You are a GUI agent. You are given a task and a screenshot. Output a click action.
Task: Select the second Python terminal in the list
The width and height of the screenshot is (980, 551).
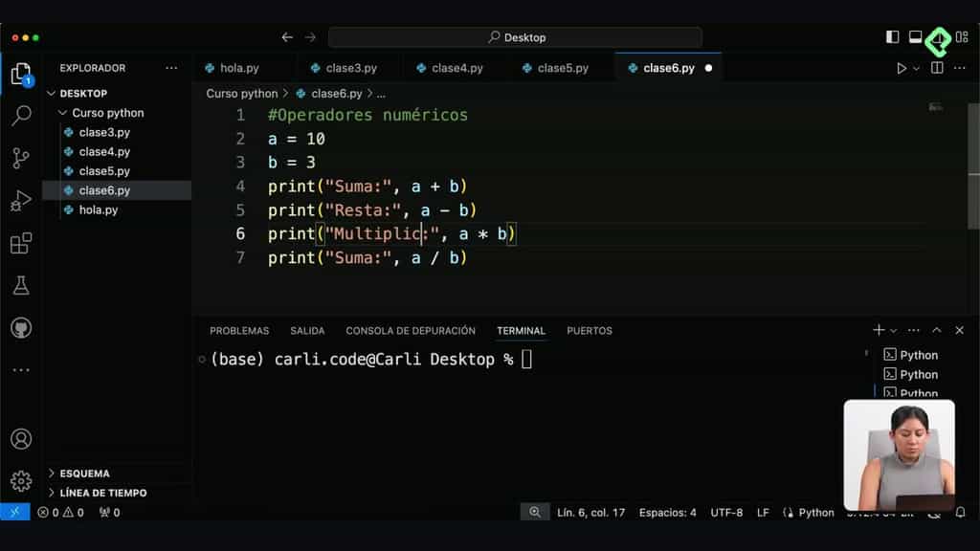(x=912, y=374)
